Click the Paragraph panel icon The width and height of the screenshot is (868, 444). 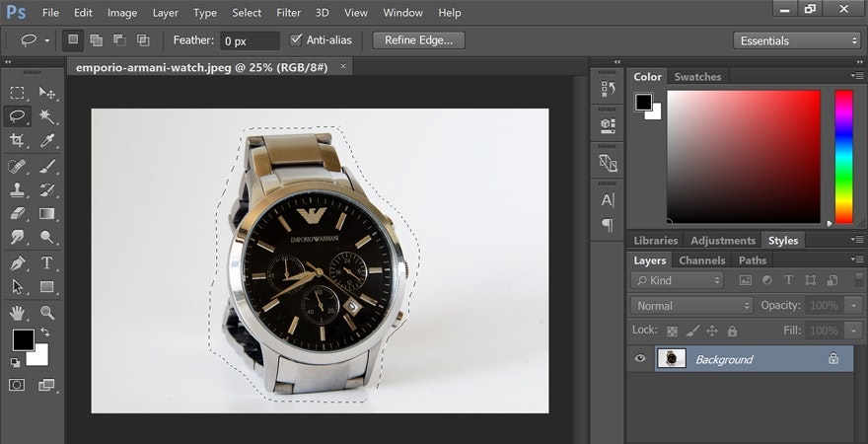point(608,226)
